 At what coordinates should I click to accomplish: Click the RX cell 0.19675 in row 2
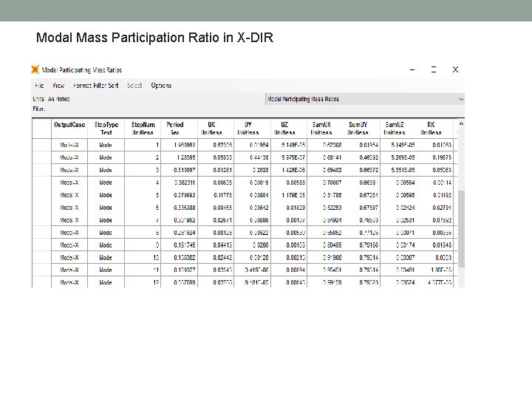435,157
